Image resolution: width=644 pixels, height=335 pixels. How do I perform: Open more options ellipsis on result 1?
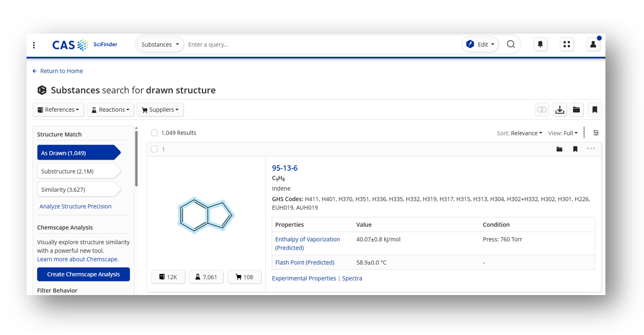[x=591, y=149]
